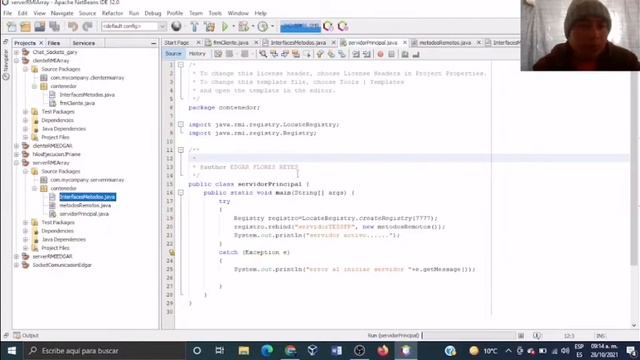Click the Last Edit editor toolbar icon
The height and width of the screenshot is (360, 640).
[218, 54]
